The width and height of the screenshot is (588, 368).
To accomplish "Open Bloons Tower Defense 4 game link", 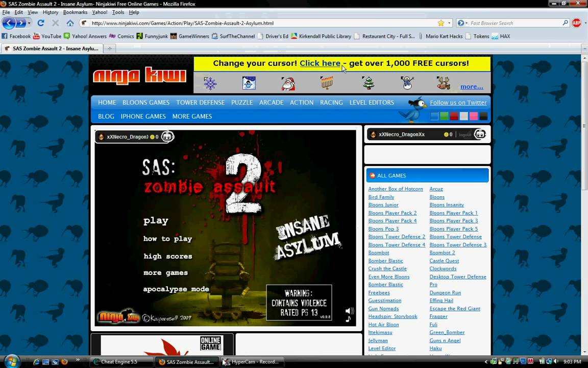I will click(397, 245).
